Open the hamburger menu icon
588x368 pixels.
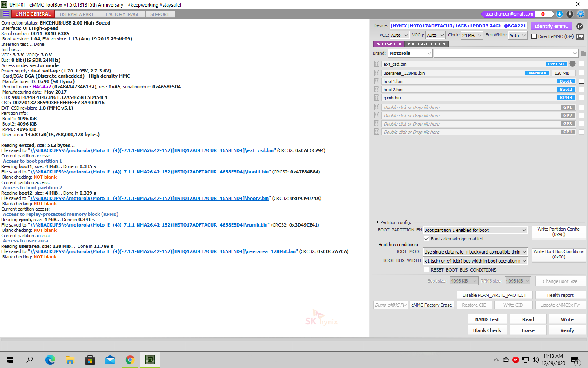point(6,14)
